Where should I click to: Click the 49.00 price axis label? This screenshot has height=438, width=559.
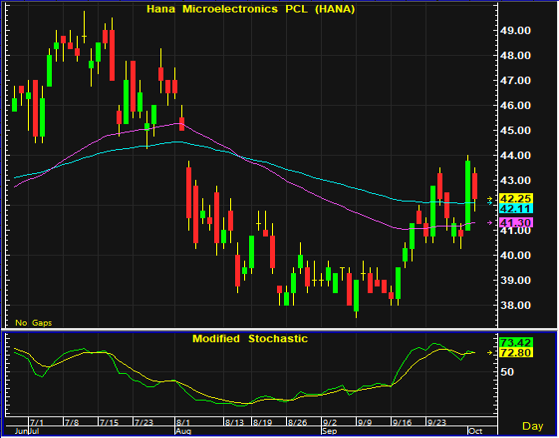click(x=517, y=31)
